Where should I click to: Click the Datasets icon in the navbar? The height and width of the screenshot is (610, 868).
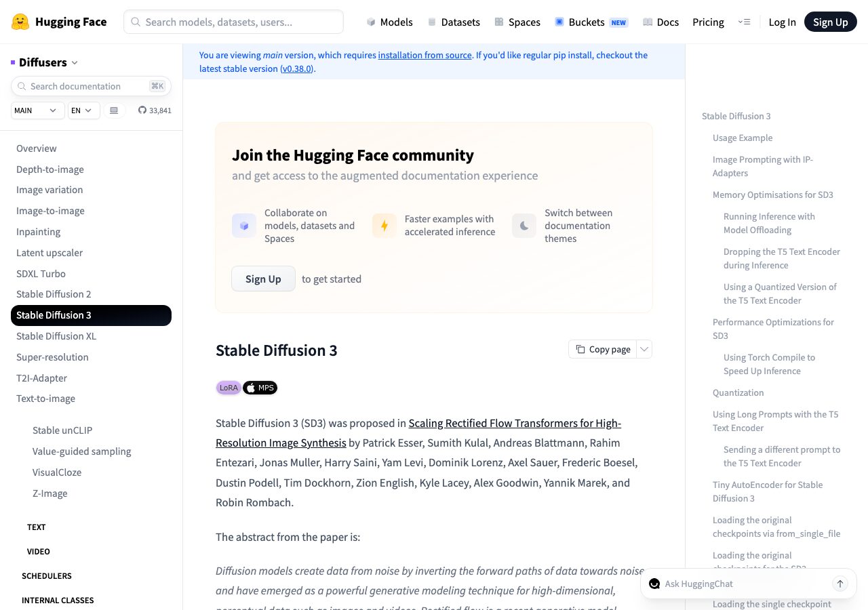pyautogui.click(x=432, y=22)
